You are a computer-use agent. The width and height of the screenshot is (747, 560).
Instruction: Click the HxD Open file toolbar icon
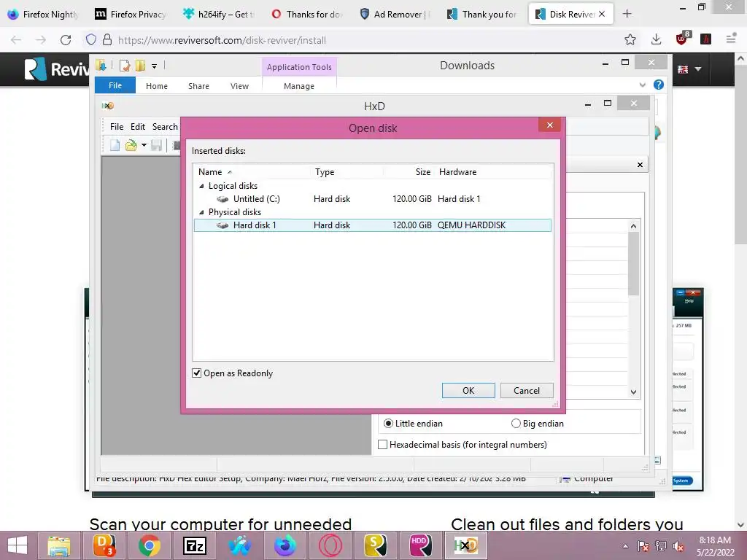[x=131, y=145]
